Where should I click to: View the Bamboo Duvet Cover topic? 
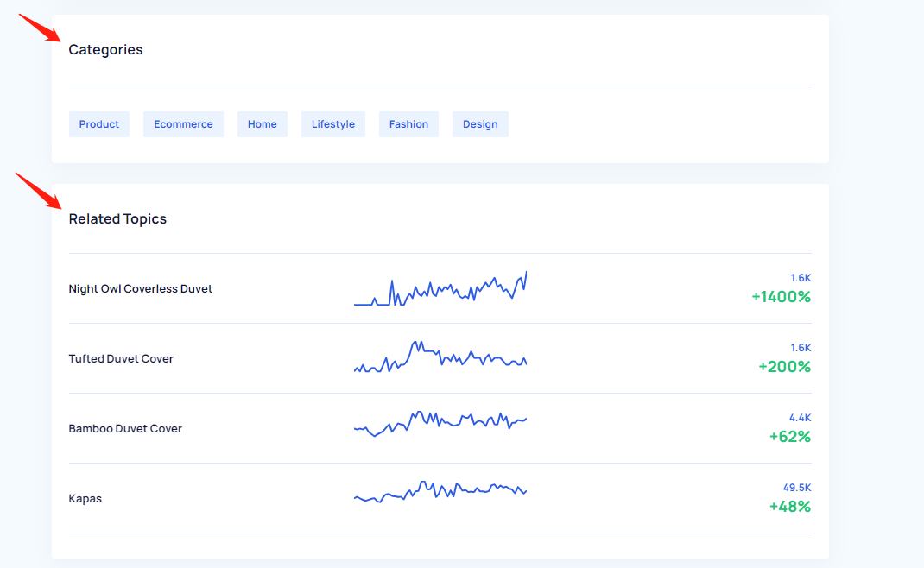125,429
